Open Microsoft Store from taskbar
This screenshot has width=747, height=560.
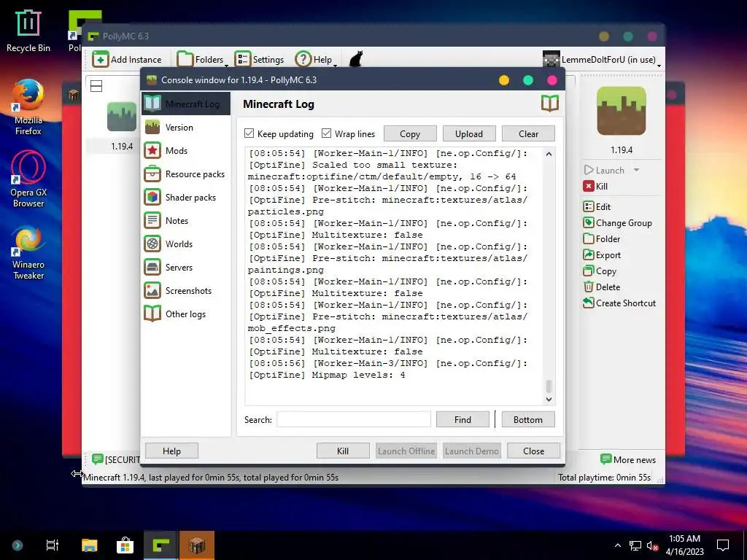(x=125, y=545)
